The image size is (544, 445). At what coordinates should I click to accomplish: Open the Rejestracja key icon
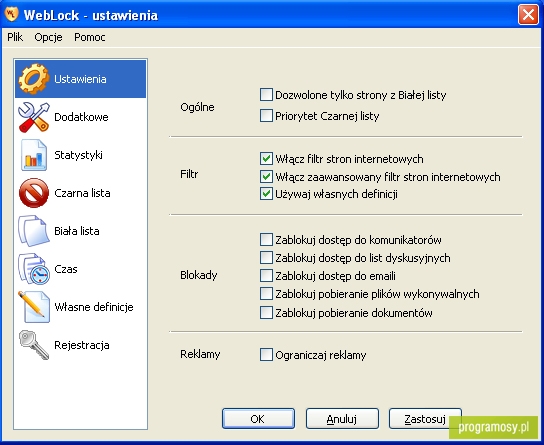click(x=34, y=345)
